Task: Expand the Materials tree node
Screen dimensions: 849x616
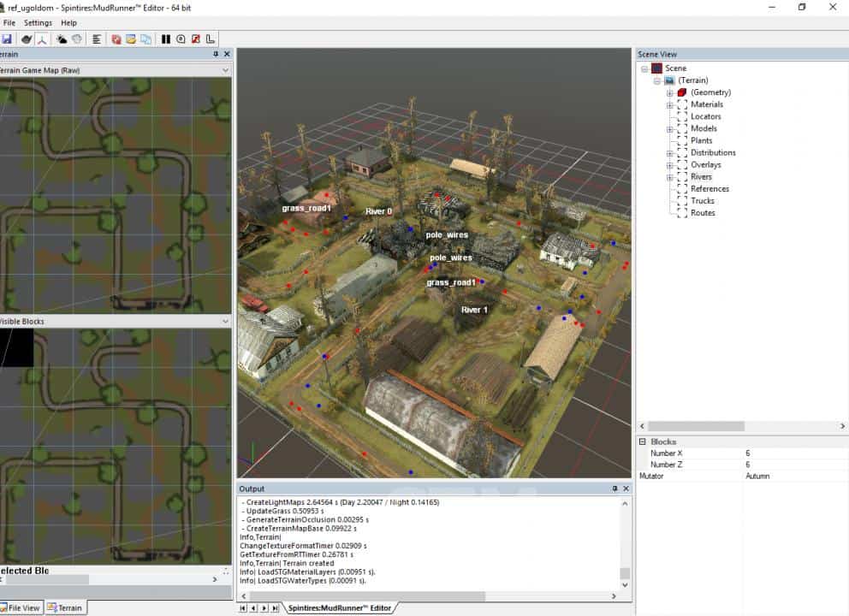Action: (670, 104)
